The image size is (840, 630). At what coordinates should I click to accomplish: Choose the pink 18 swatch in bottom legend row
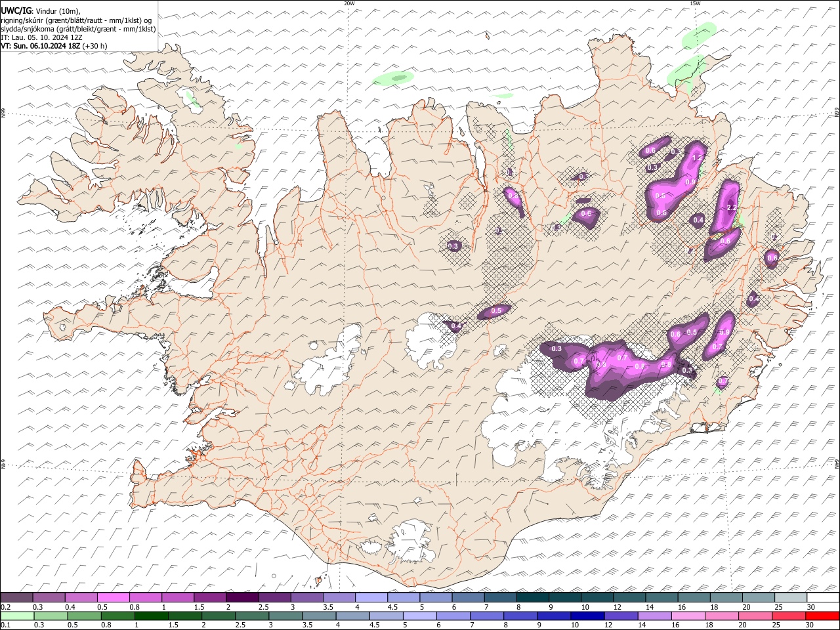pos(721,616)
